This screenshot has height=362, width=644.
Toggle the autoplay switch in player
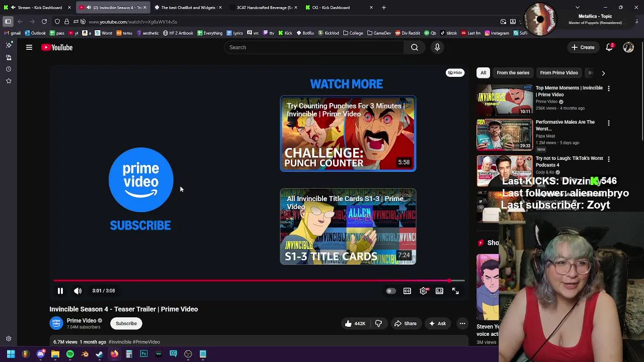coord(390,291)
